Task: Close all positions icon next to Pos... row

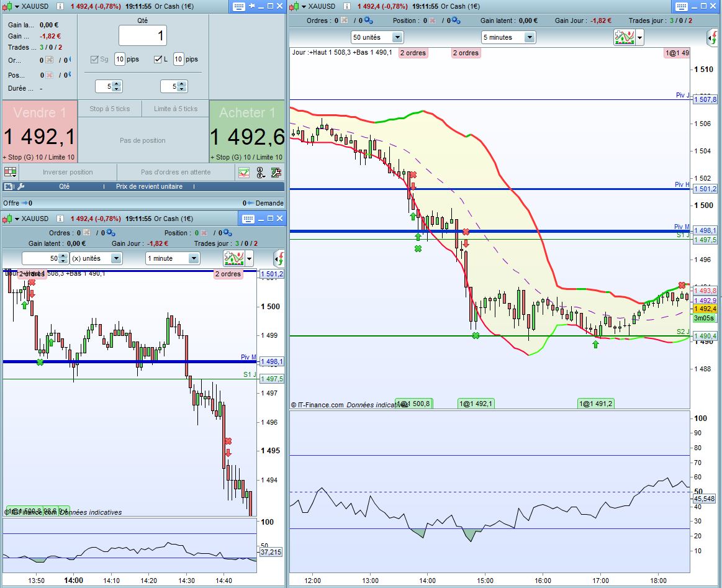Action: [49, 75]
